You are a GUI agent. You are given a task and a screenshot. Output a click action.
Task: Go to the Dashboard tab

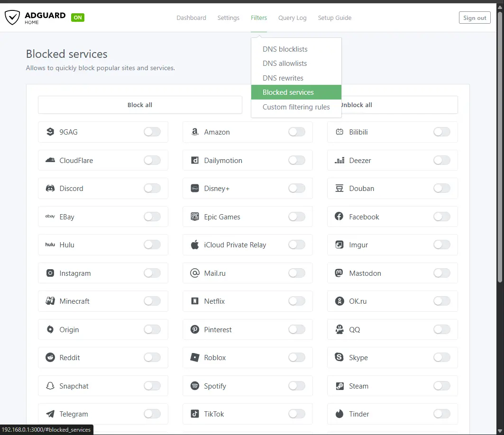(191, 18)
